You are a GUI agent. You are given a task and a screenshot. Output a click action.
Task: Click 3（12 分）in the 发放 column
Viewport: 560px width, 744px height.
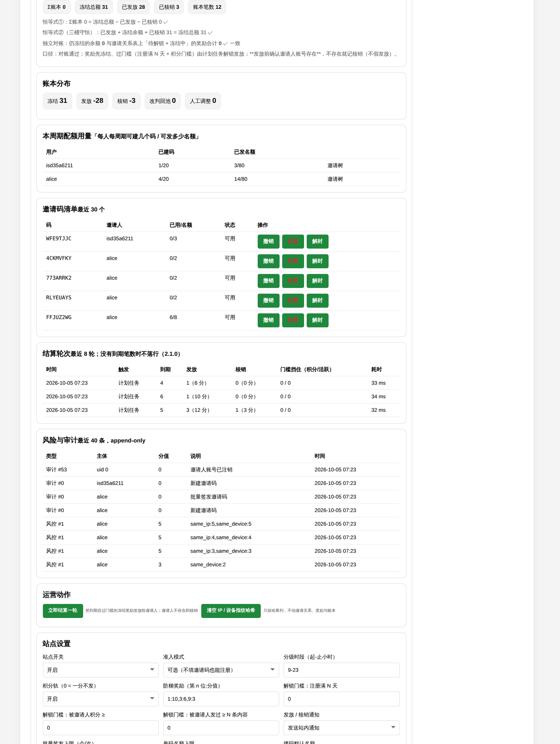tap(199, 410)
